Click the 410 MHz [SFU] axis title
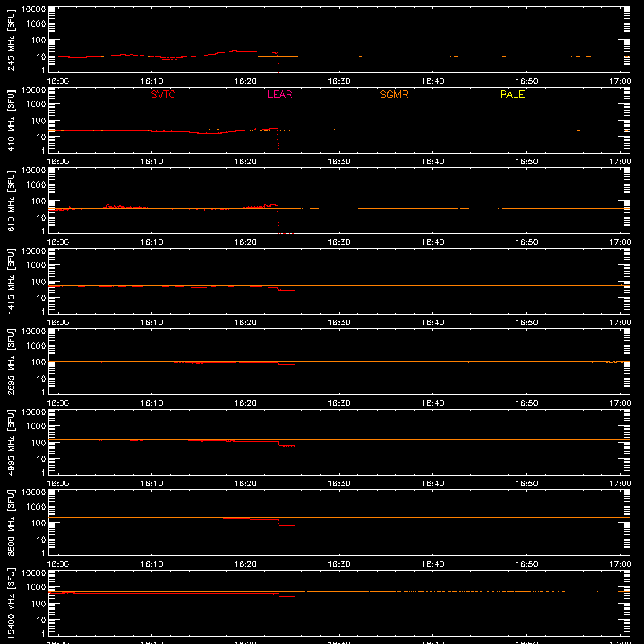This screenshot has height=644, width=644. tap(11, 120)
